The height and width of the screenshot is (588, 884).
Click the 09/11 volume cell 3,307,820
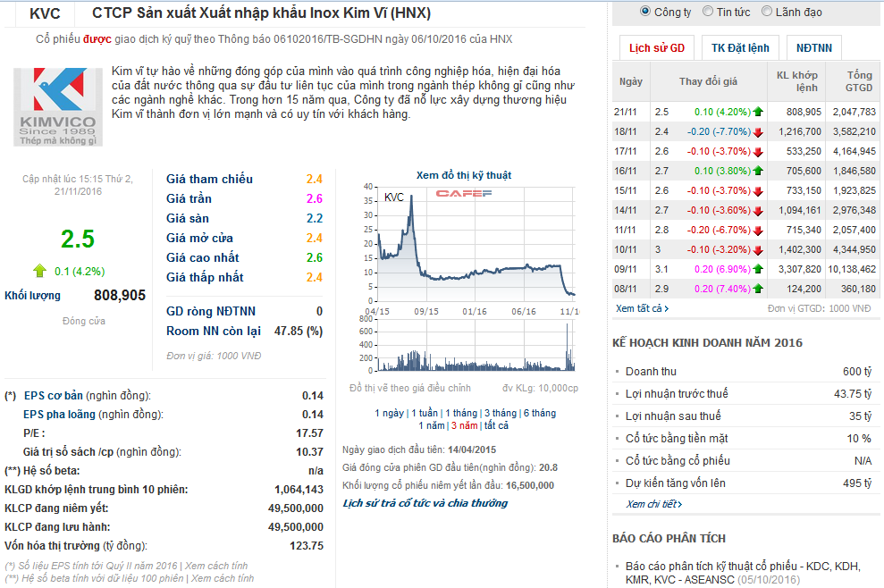pyautogui.click(x=799, y=270)
